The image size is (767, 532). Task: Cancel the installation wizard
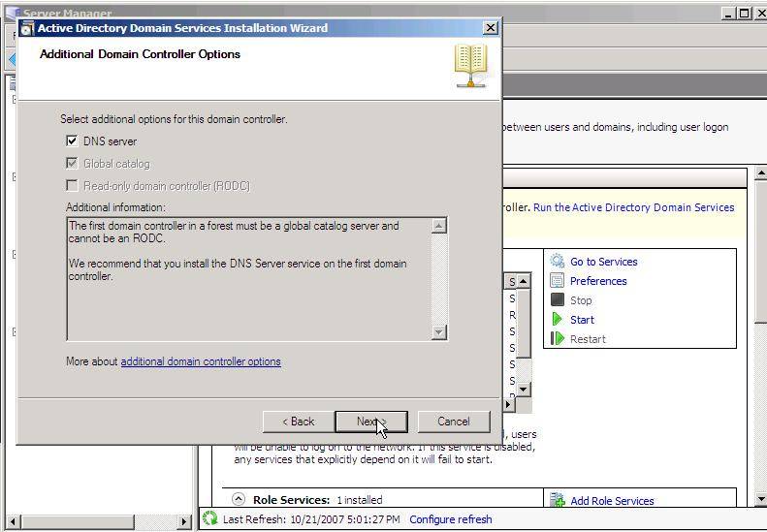pos(454,422)
